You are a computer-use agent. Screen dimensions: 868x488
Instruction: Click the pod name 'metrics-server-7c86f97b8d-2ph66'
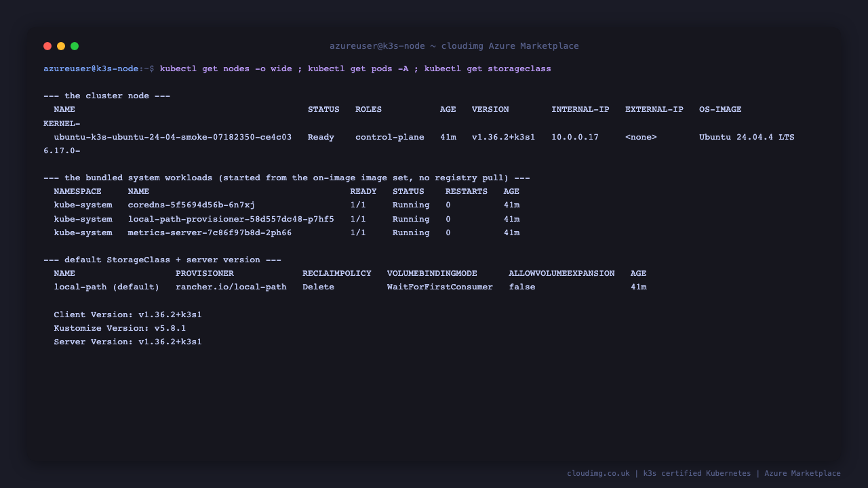coord(210,233)
